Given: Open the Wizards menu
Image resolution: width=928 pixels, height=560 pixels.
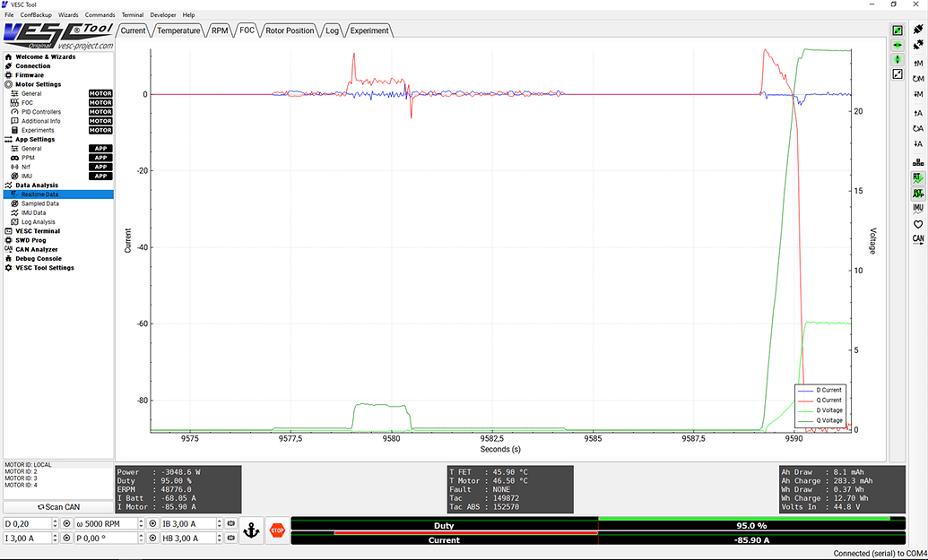Looking at the screenshot, I should [x=68, y=14].
